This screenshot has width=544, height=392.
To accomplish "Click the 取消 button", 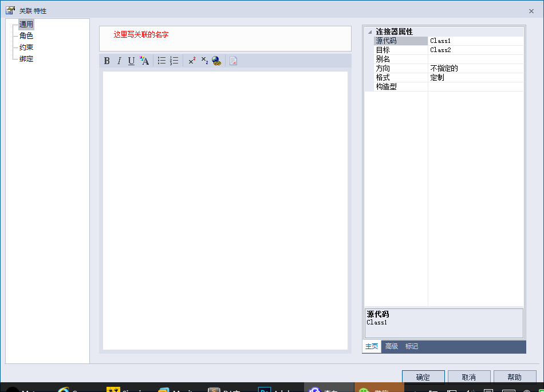I will pos(468,377).
